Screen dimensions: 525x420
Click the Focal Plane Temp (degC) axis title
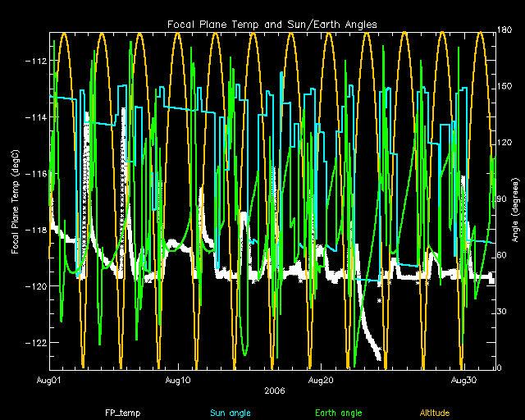point(15,201)
